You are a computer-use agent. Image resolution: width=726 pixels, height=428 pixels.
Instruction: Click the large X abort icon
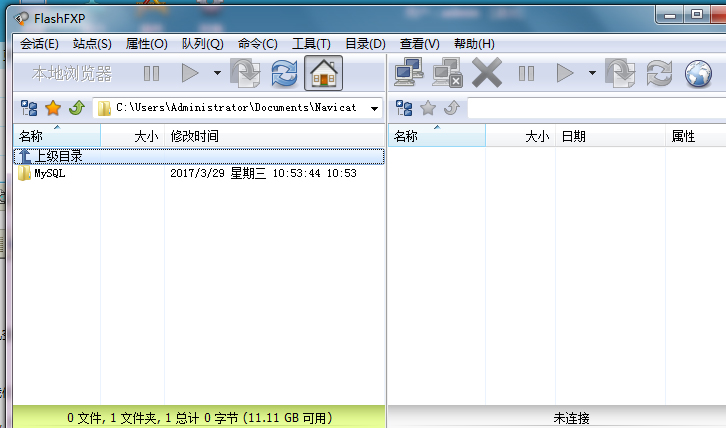pyautogui.click(x=487, y=72)
